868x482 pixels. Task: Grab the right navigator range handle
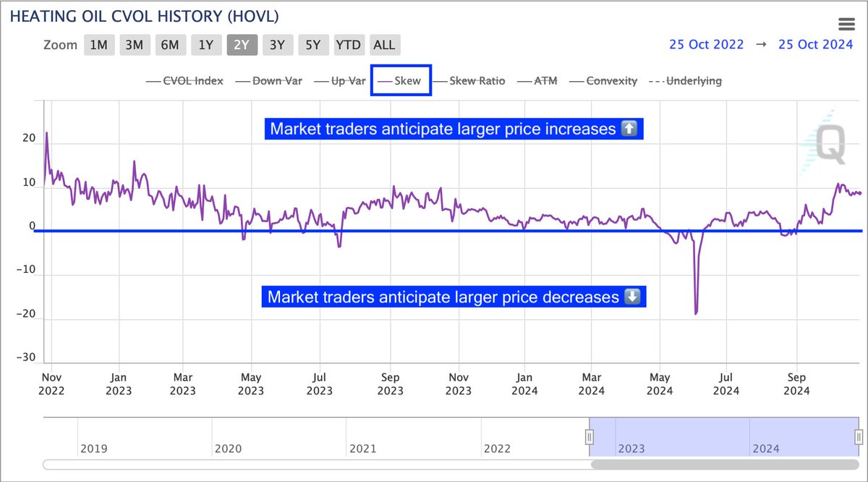coord(859,437)
